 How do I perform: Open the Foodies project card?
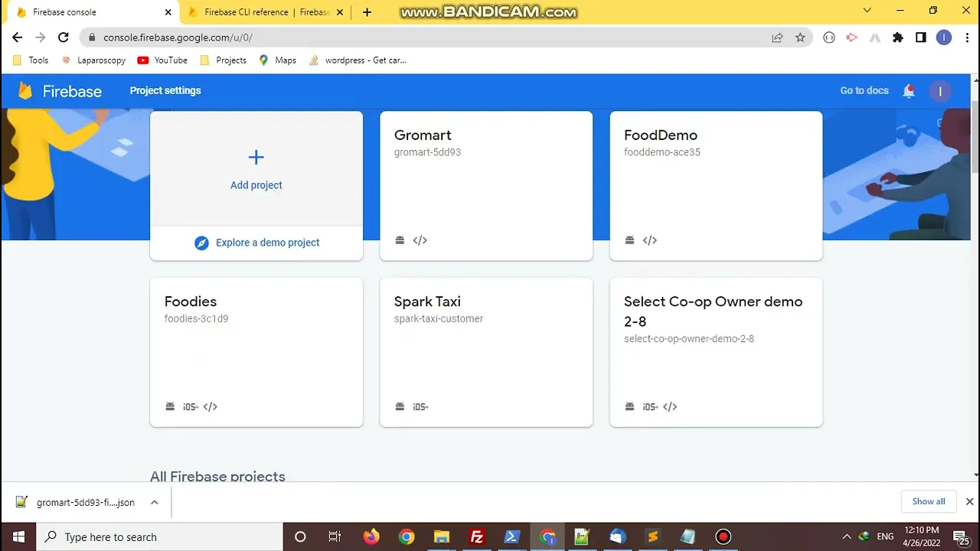[256, 352]
